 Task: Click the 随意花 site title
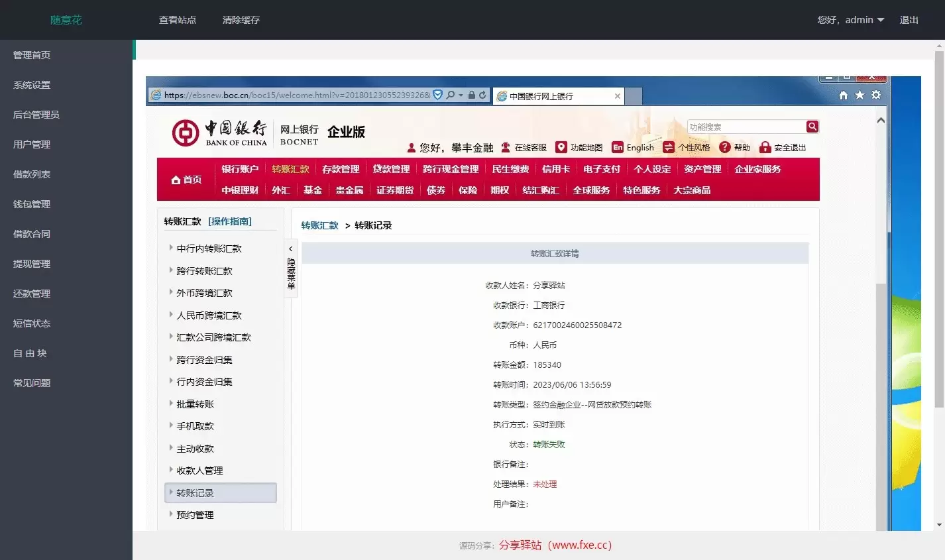point(66,20)
